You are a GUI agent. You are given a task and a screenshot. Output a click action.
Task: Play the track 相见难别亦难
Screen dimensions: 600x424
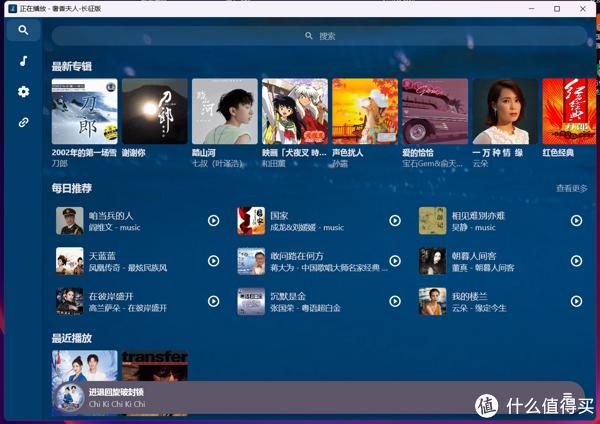(575, 221)
